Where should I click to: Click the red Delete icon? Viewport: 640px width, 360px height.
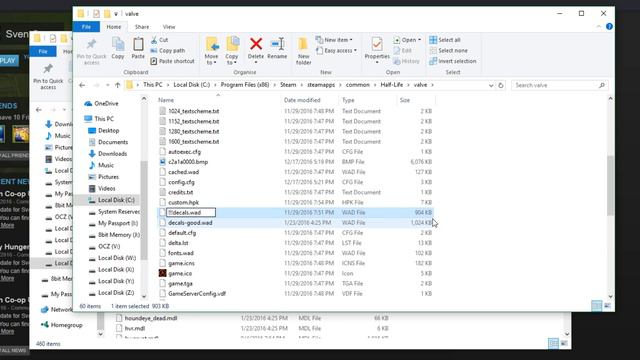(256, 44)
